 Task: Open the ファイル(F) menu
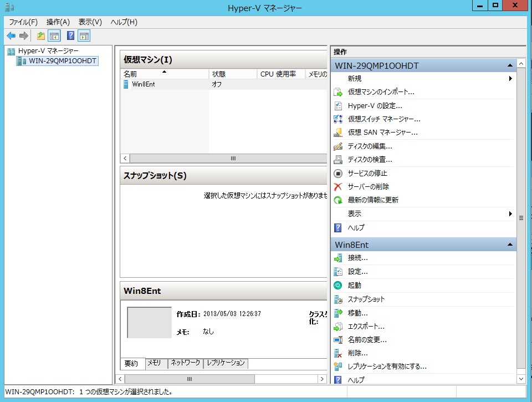point(23,22)
